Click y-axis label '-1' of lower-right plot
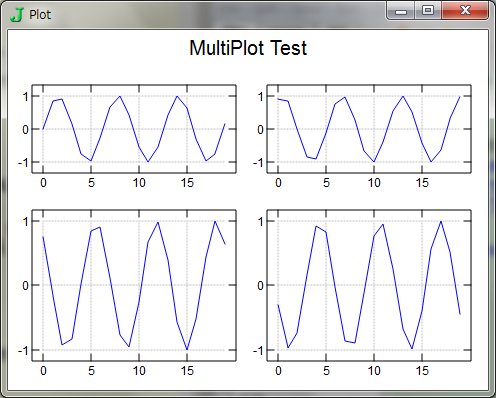The width and height of the screenshot is (496, 398). click(x=259, y=351)
